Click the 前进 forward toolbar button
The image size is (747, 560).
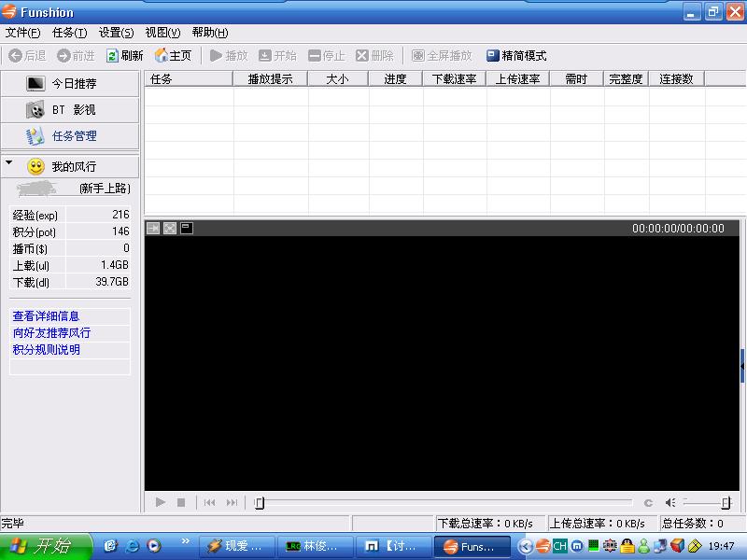coord(76,56)
